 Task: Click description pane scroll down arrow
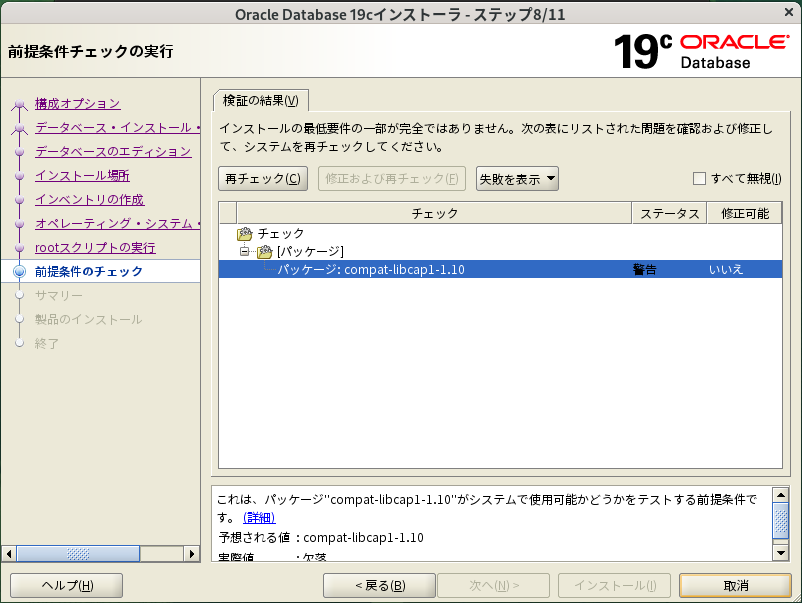click(781, 552)
